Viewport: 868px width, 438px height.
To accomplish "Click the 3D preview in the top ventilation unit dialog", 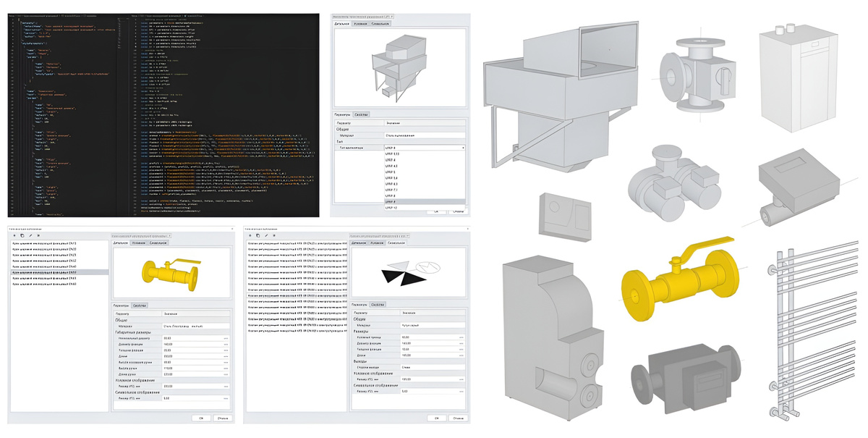I will tap(400, 69).
